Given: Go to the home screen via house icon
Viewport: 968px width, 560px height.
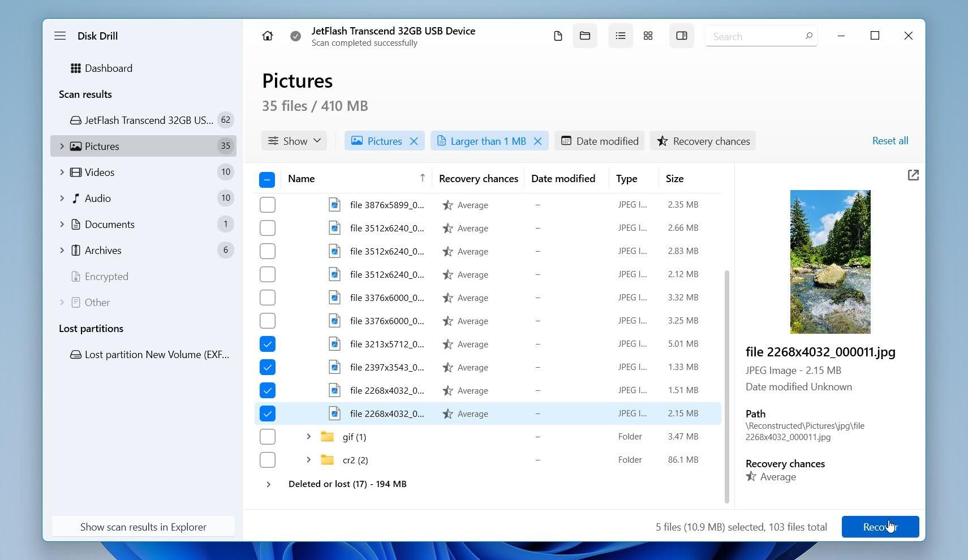Looking at the screenshot, I should click(268, 36).
